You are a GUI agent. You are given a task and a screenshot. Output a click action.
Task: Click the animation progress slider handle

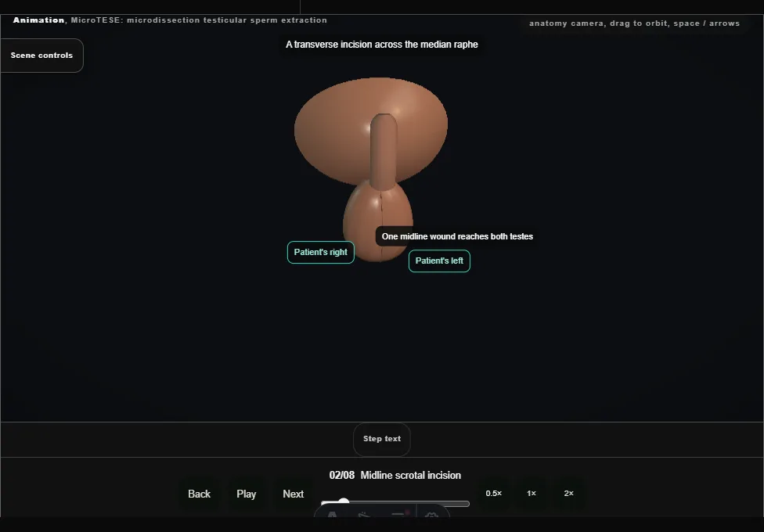click(344, 503)
